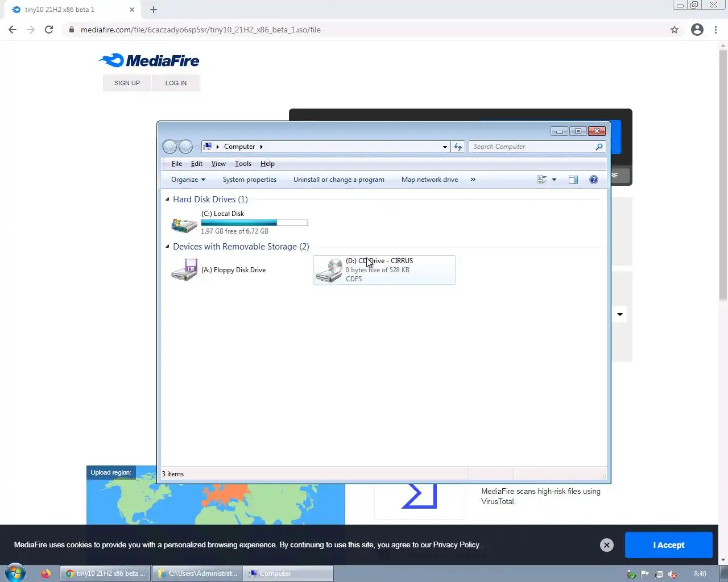The image size is (728, 582).
Task: Click the LOG IN button
Action: click(x=176, y=83)
